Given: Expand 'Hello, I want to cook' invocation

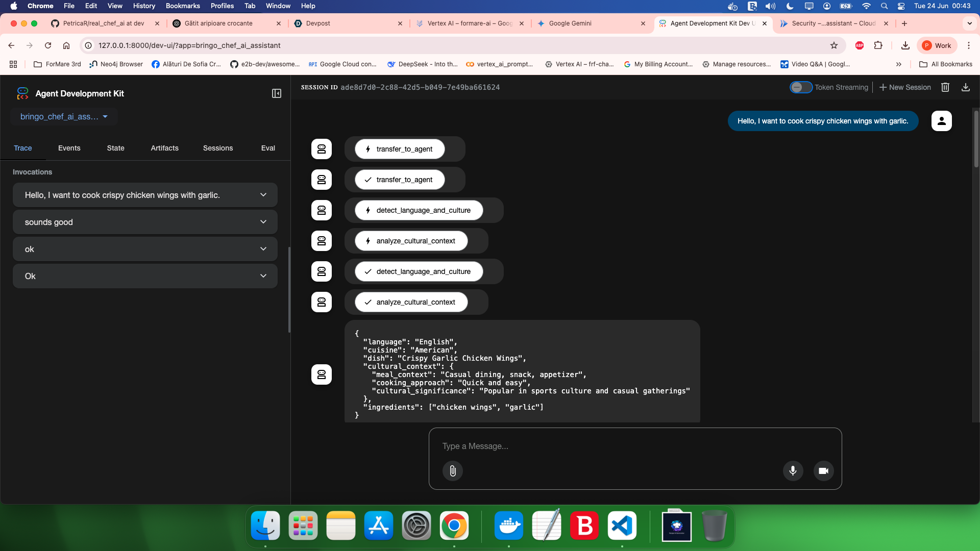Looking at the screenshot, I should (263, 195).
